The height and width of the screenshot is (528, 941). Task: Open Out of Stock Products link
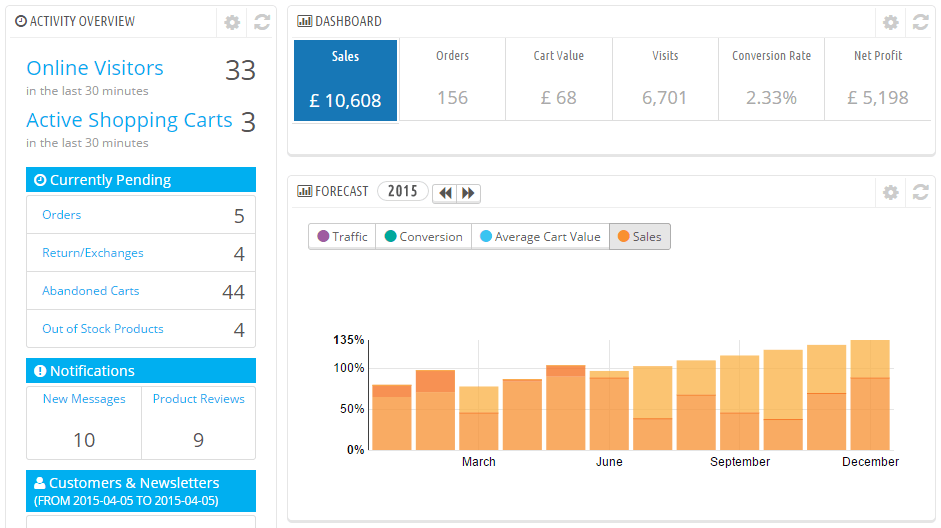click(103, 329)
